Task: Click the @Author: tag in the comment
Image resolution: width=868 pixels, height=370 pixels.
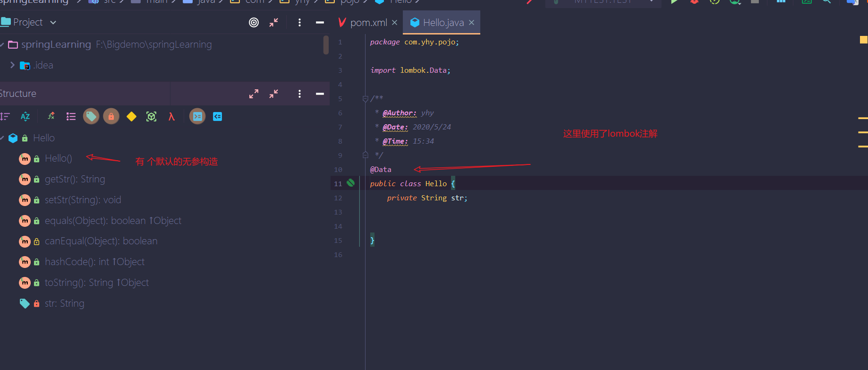Action: pyautogui.click(x=400, y=113)
